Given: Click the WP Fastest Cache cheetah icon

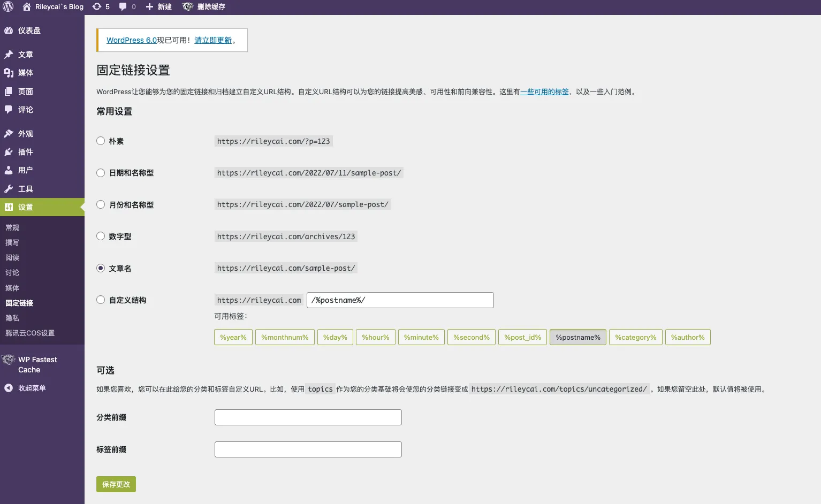Looking at the screenshot, I should click(x=9, y=360).
